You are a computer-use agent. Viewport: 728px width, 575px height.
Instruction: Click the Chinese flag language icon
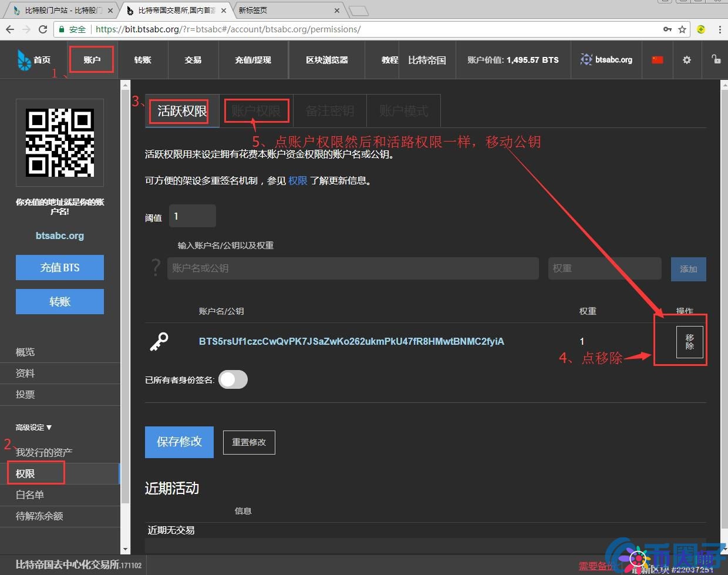(x=656, y=59)
